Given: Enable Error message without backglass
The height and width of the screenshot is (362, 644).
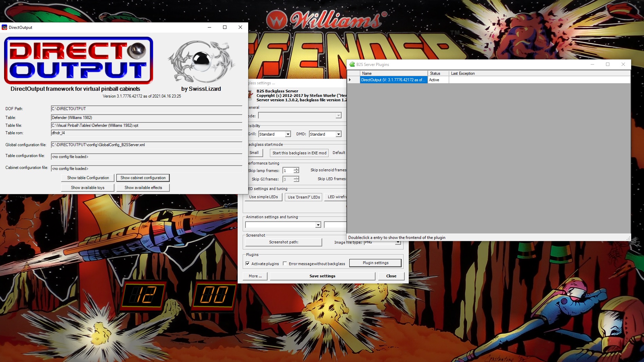Looking at the screenshot, I should point(286,263).
